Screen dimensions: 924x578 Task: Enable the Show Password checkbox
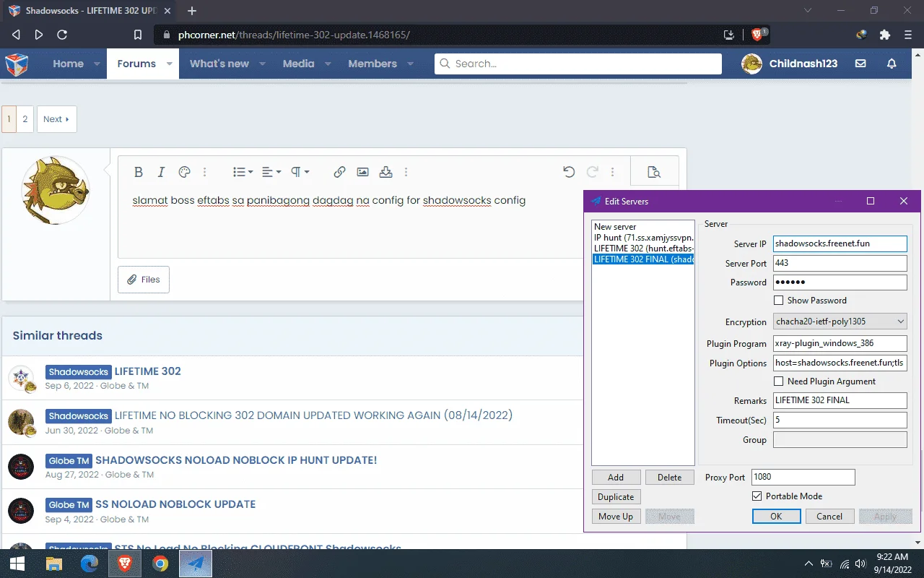[778, 301]
